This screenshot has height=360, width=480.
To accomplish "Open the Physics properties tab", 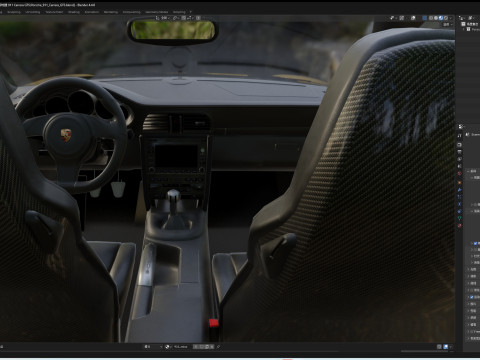I will pyautogui.click(x=460, y=204).
